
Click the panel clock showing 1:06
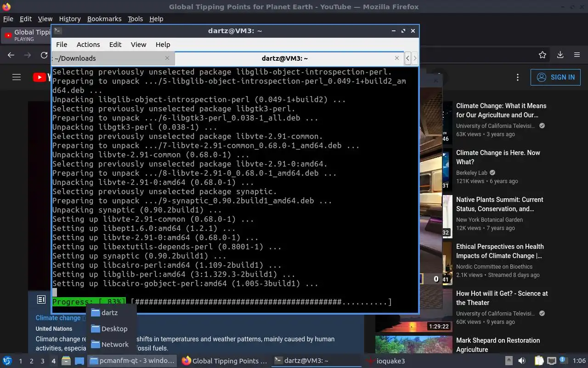coord(579,361)
